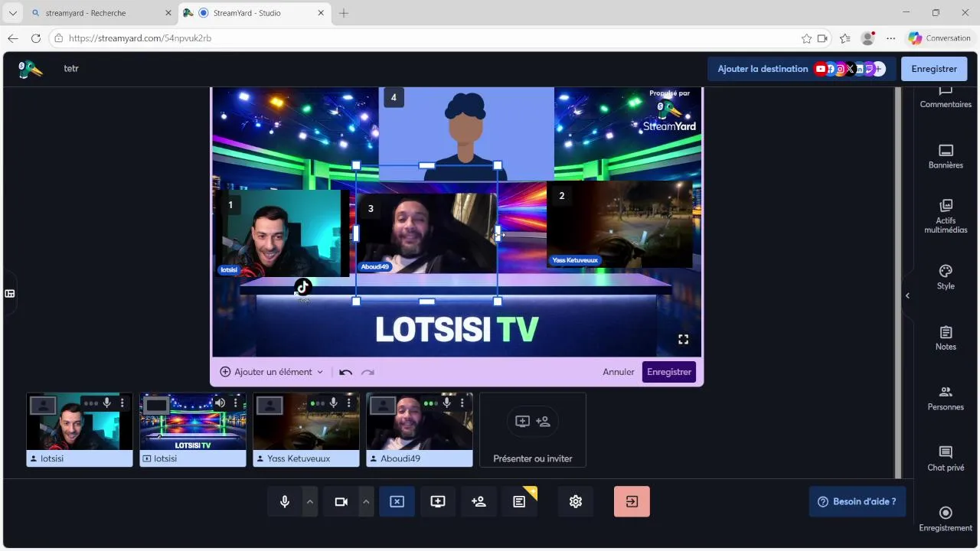Click the fullscreen icon on stage preview
The width and height of the screenshot is (980, 551).
coord(683,339)
